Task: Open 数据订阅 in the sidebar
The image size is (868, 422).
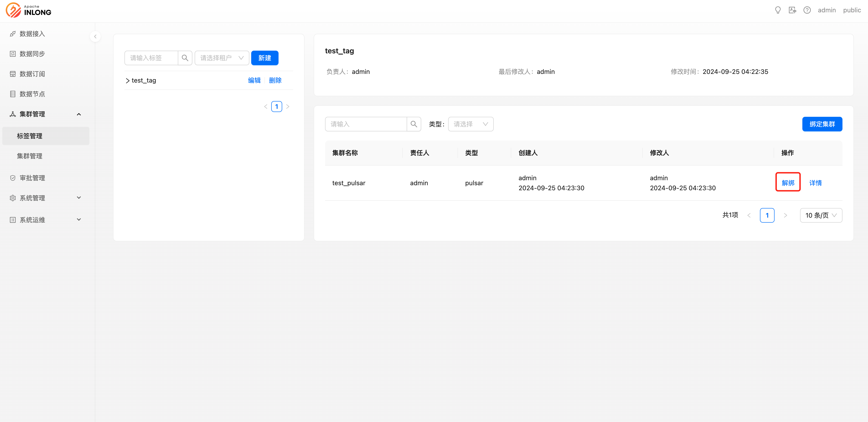Action: pos(32,74)
